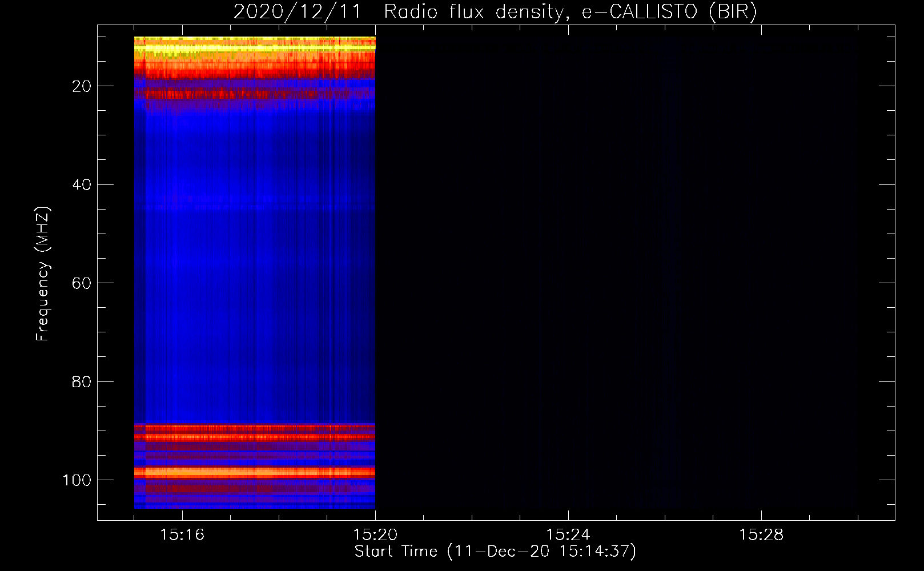Click the '100' frequency tick label

(77, 480)
